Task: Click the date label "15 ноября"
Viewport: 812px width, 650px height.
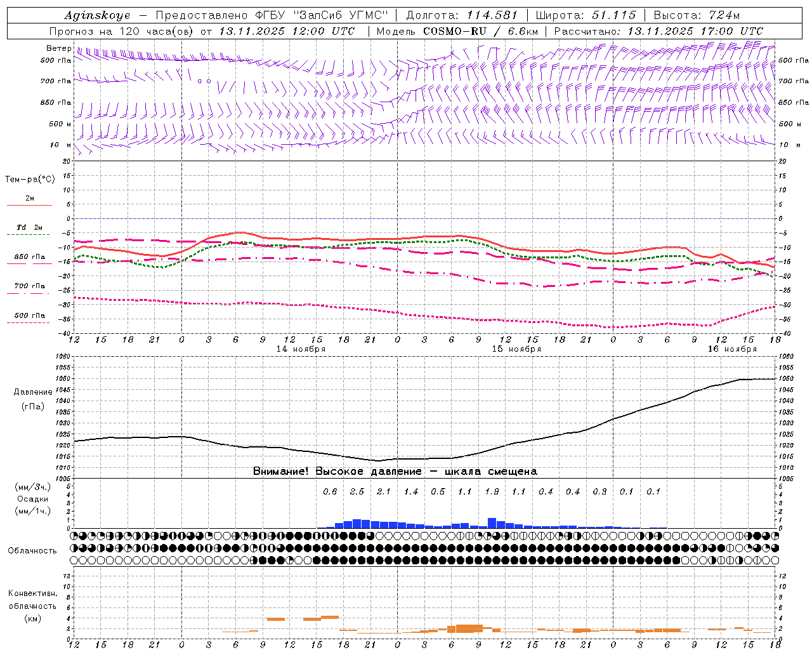Action: [x=516, y=349]
